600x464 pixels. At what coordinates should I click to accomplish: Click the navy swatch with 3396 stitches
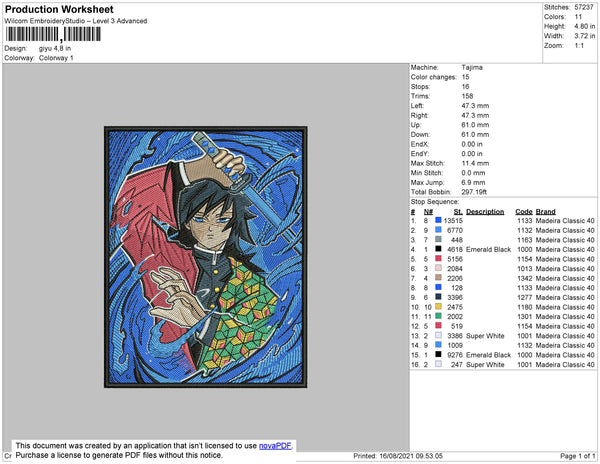coord(438,297)
